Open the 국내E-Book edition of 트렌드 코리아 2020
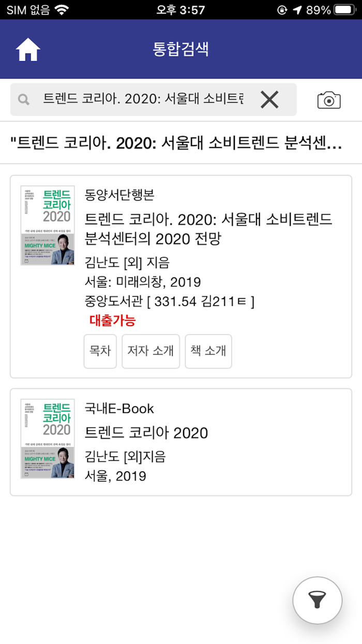The image size is (362, 644). [x=147, y=433]
